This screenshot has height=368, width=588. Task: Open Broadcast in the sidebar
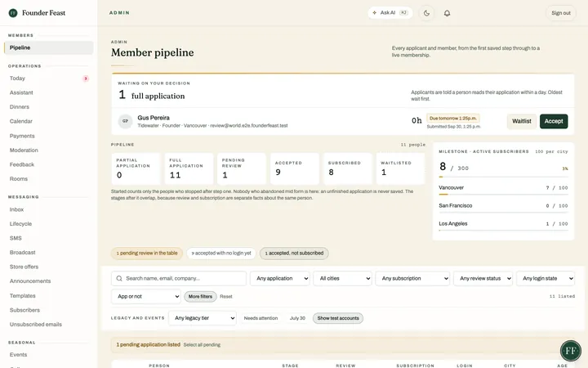click(x=48, y=253)
